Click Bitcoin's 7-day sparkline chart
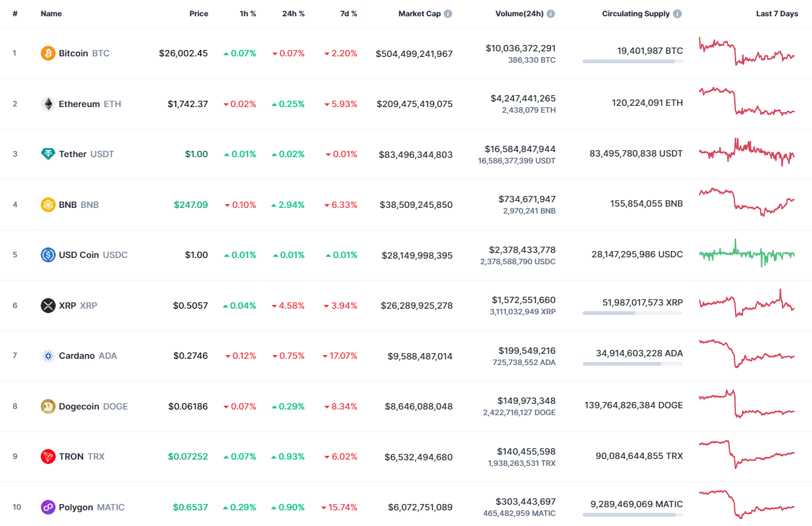The image size is (812, 526). pyautogui.click(x=746, y=53)
